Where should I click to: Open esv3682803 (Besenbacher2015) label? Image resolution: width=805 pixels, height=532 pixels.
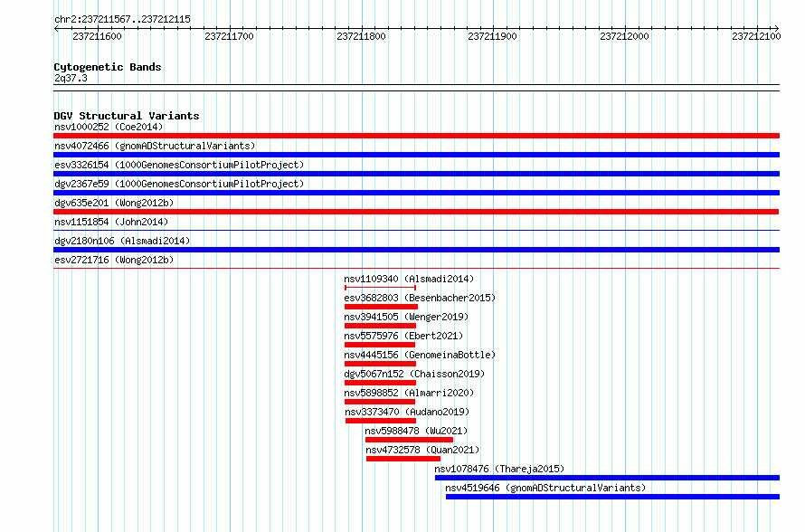point(420,298)
